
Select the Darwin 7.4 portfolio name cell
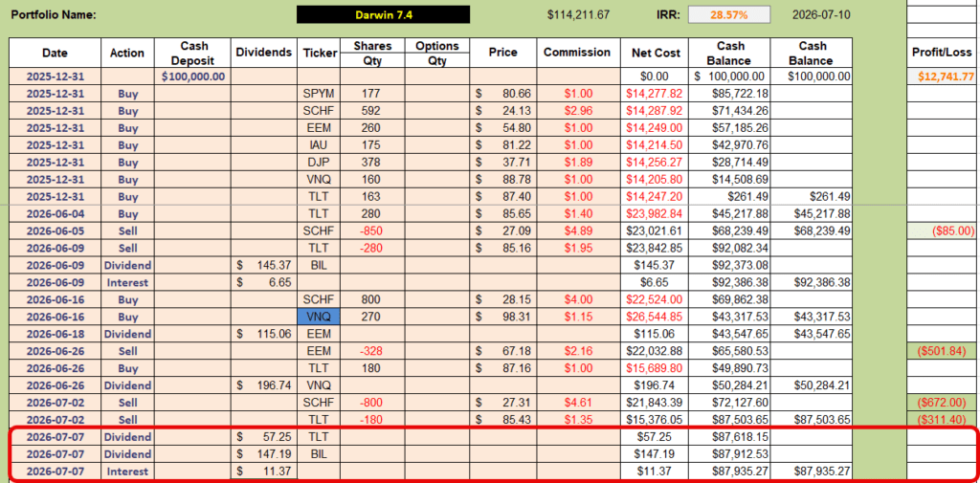(383, 14)
